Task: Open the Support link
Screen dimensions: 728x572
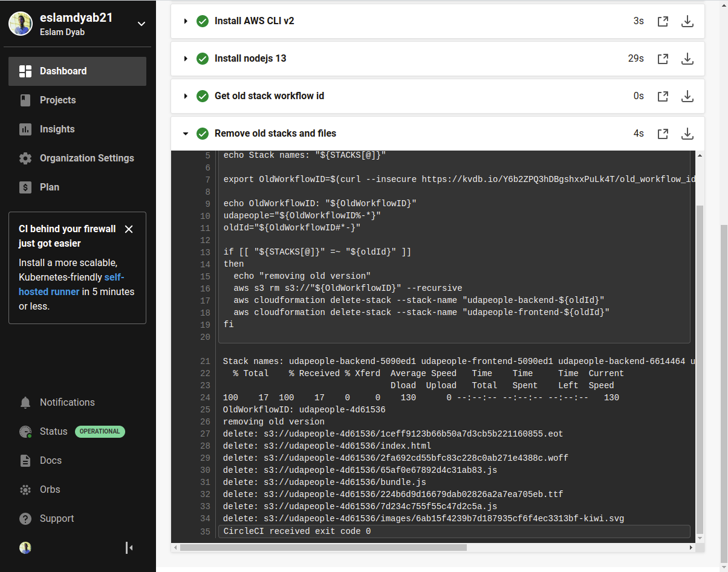Action: click(x=57, y=519)
